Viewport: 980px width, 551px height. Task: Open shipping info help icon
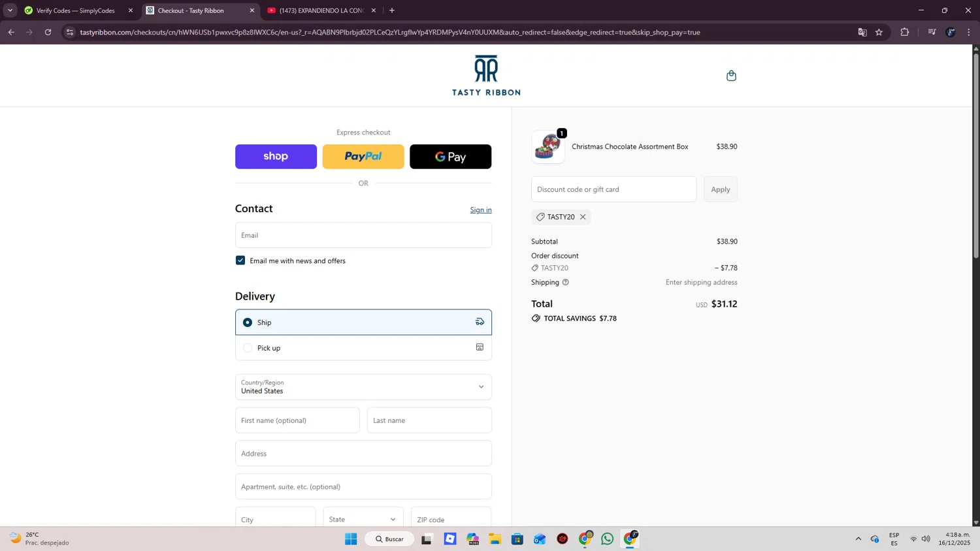[x=566, y=283]
